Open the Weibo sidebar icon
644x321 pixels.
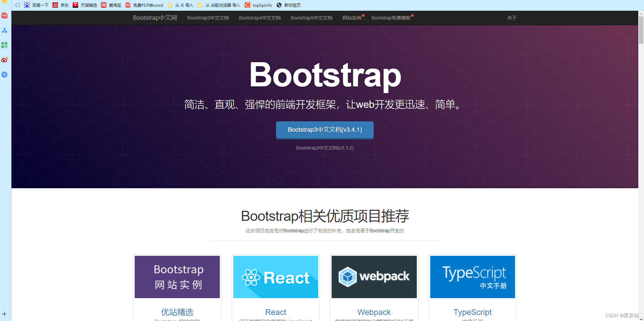click(x=4, y=60)
